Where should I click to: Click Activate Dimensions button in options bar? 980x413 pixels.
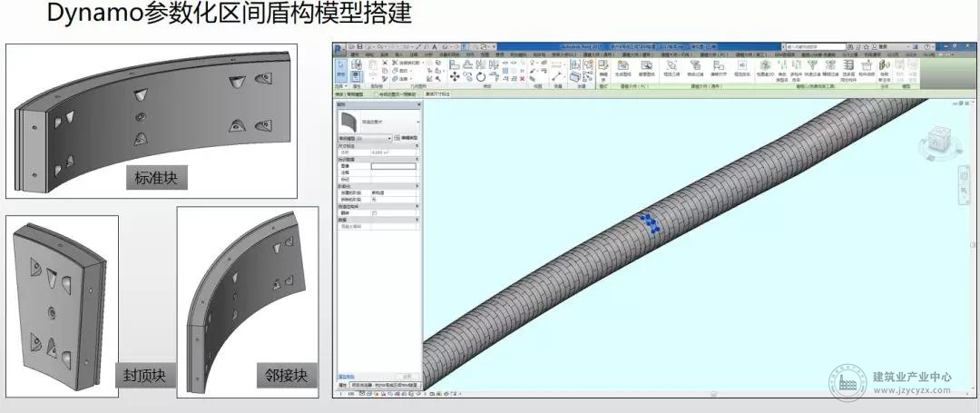[x=437, y=94]
